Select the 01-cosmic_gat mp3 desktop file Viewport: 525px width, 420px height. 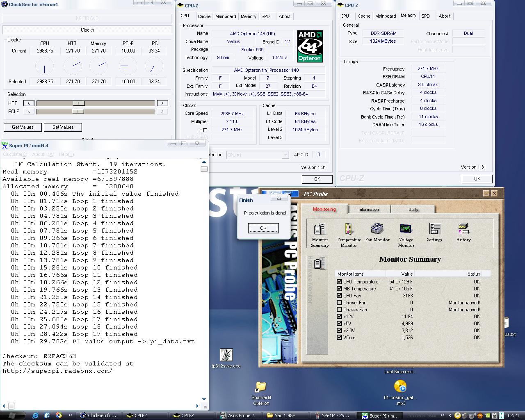[400, 393]
